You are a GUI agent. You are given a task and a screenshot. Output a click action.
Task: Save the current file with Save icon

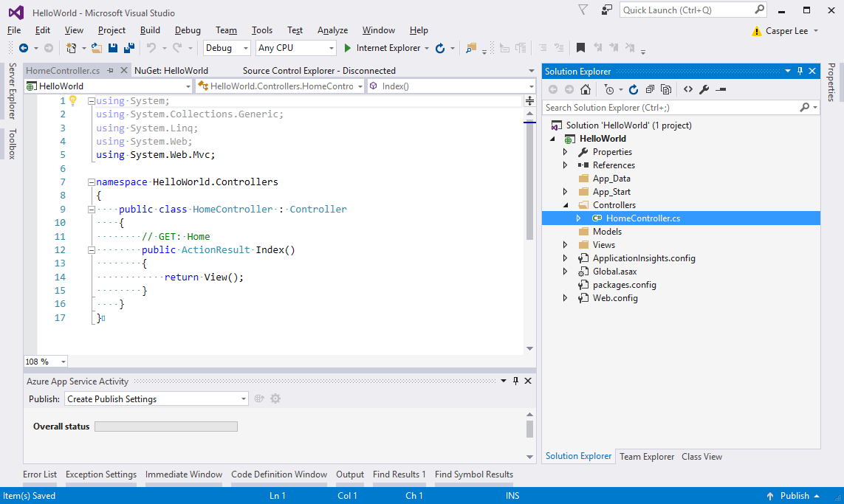click(x=112, y=48)
